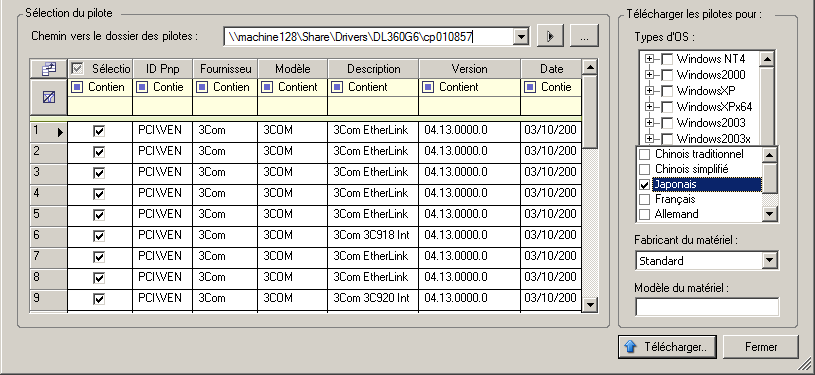This screenshot has height=375, width=815.
Task: Enable the Allemand language checkbox
Action: click(x=644, y=214)
